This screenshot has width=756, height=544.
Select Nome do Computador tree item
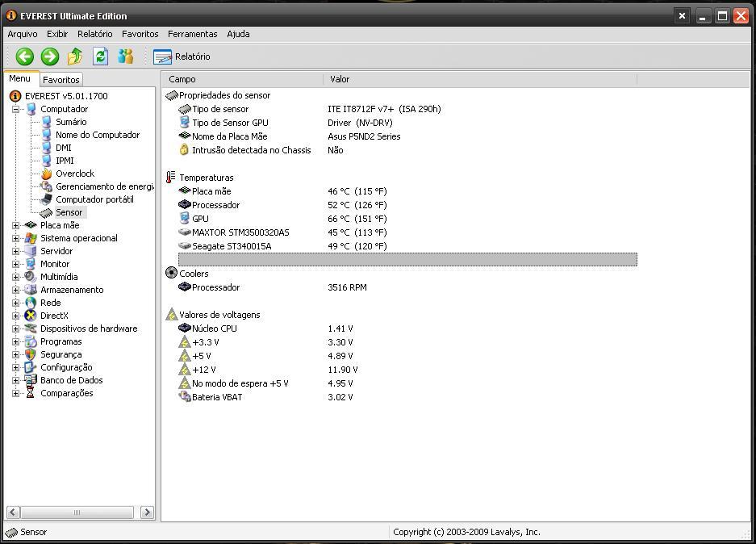(98, 135)
